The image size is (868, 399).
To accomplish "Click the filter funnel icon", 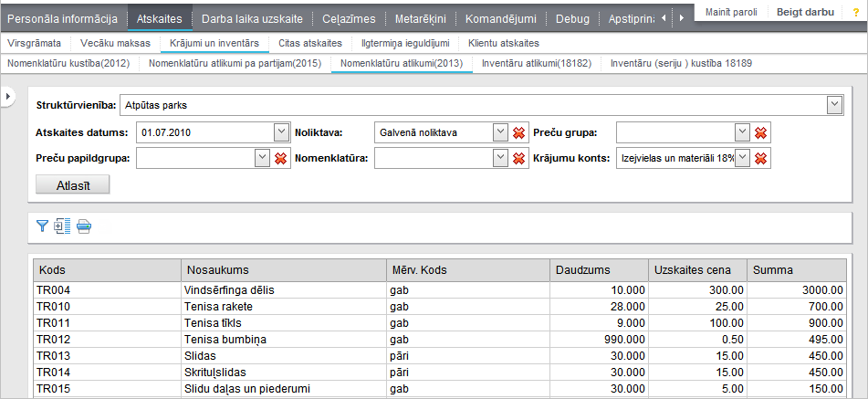I will pyautogui.click(x=42, y=226).
